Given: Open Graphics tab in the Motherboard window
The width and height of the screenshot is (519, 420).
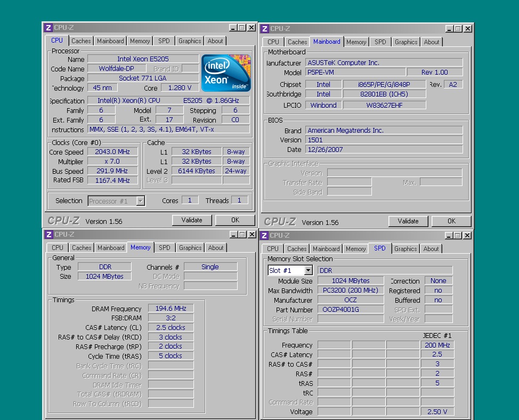Looking at the screenshot, I should [x=406, y=42].
